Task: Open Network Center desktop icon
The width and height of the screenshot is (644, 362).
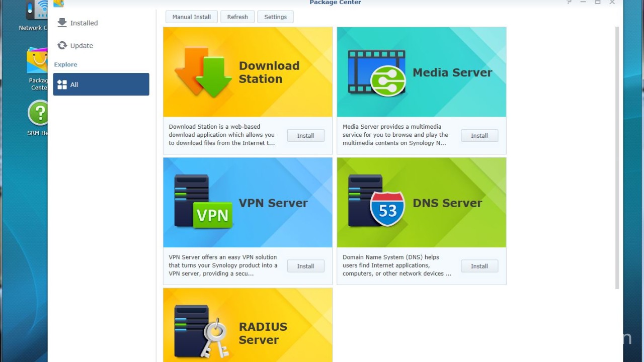Action: point(37,16)
